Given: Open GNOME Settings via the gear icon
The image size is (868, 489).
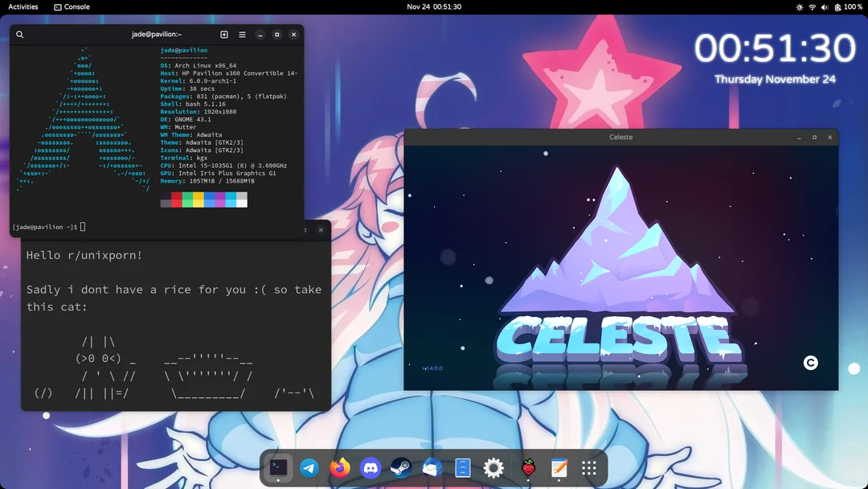Looking at the screenshot, I should 493,467.
